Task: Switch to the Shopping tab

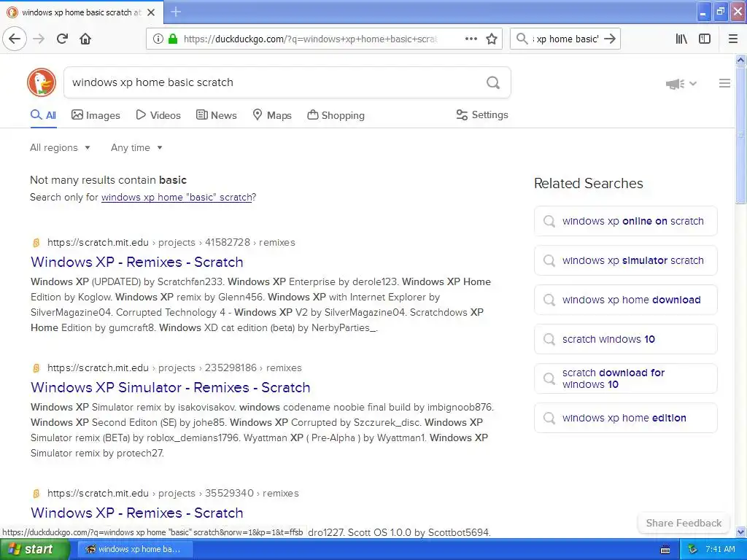Action: point(336,115)
